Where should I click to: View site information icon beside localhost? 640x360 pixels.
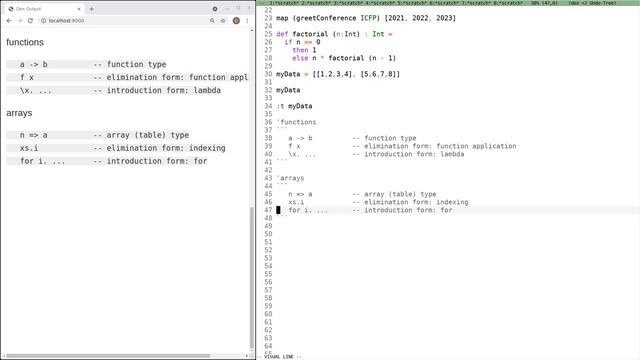click(x=43, y=20)
